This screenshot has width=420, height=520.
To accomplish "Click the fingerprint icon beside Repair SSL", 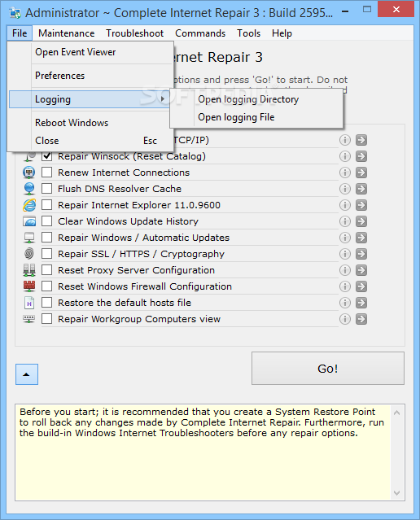I will point(29,254).
